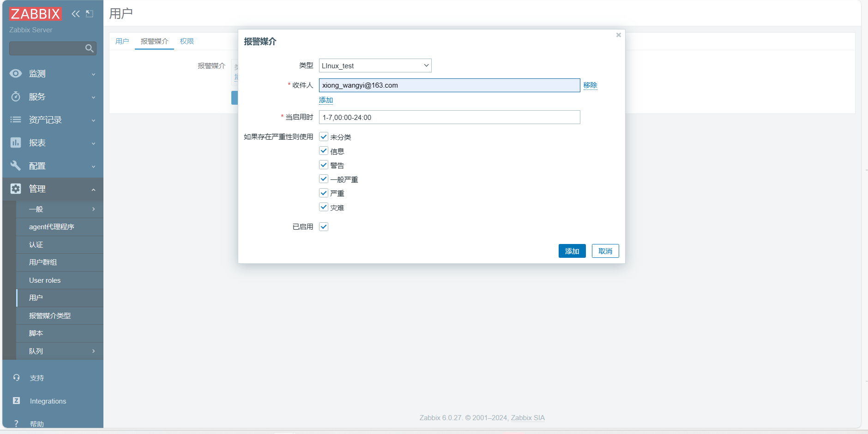Uncheck the 警告 severity checkbox
This screenshot has width=868, height=434.
(324, 165)
